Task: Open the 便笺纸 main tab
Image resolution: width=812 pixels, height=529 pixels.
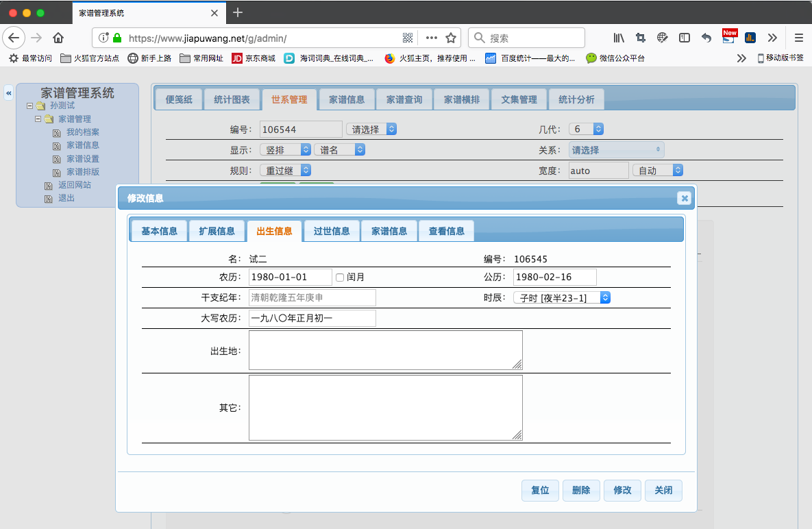Action: tap(179, 99)
